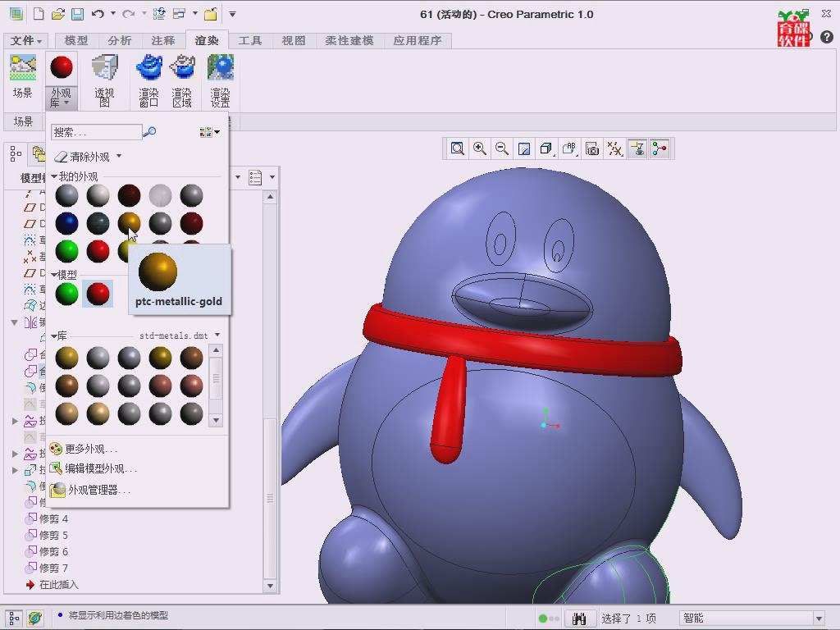Image resolution: width=840 pixels, height=630 pixels.
Task: Click library swatches scroll down arrow
Action: coord(216,421)
